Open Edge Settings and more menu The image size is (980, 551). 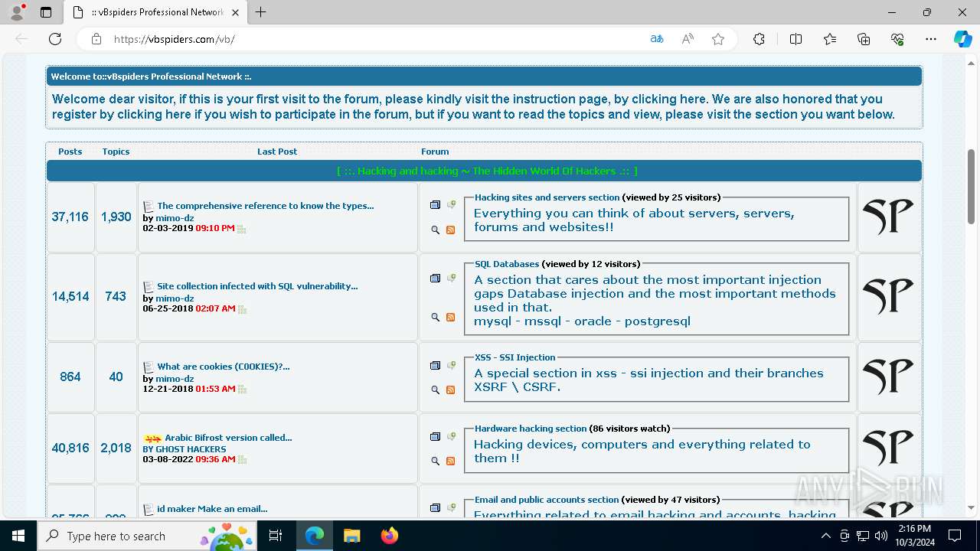(x=931, y=39)
